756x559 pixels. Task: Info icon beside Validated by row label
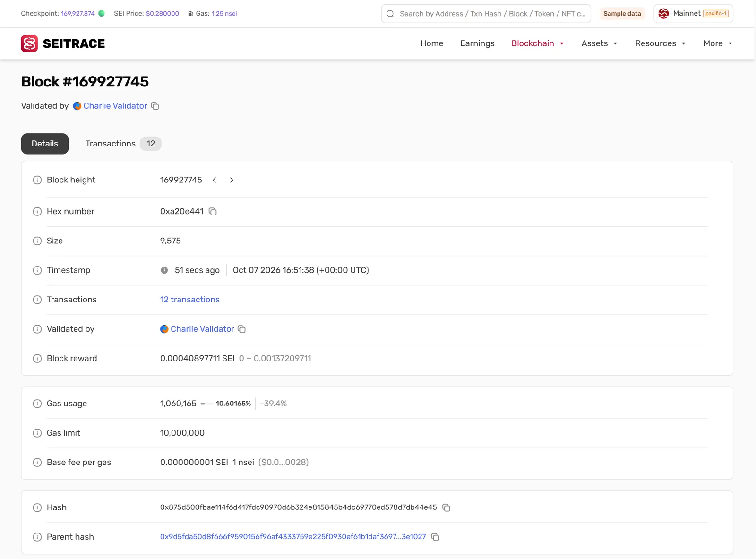pos(37,329)
